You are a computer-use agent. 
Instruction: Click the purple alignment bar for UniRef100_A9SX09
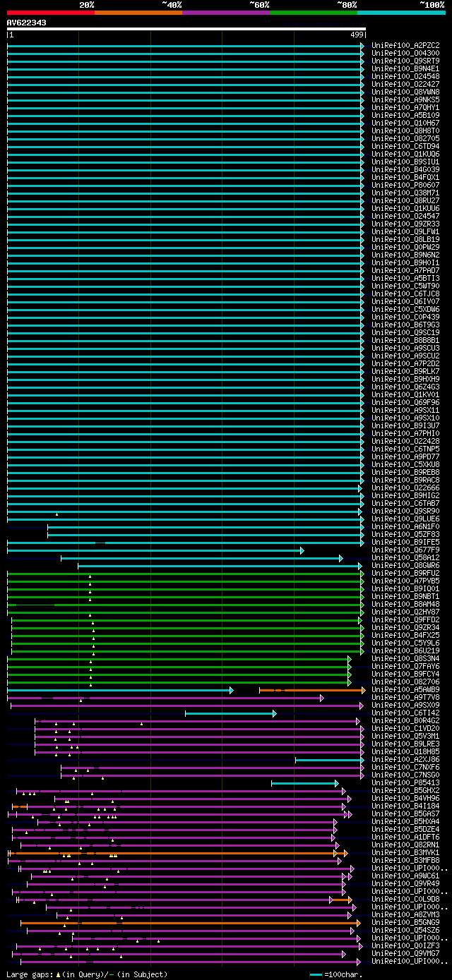click(x=187, y=706)
